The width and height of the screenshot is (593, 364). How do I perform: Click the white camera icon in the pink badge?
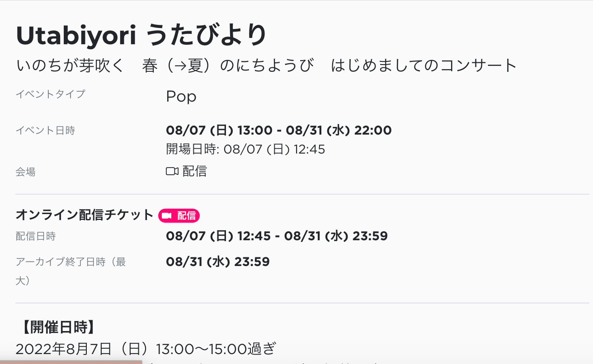(167, 216)
